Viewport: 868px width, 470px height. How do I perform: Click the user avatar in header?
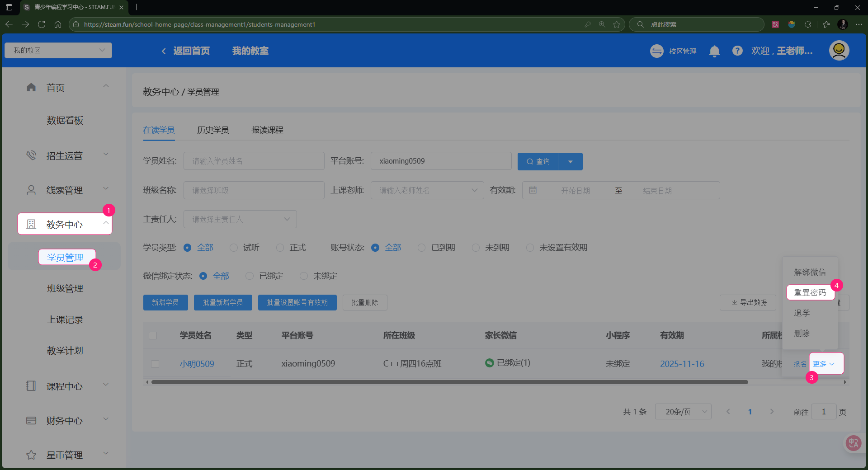point(839,51)
